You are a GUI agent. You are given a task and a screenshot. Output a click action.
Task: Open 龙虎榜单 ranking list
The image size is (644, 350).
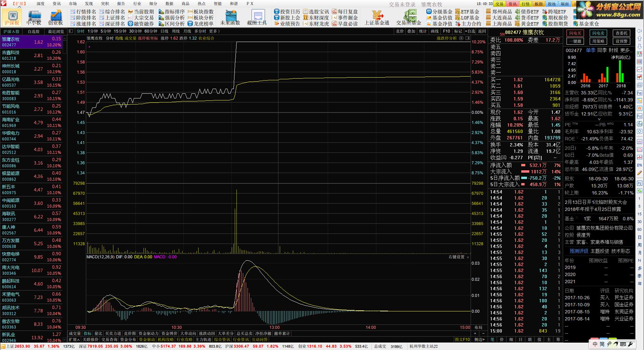point(201,24)
